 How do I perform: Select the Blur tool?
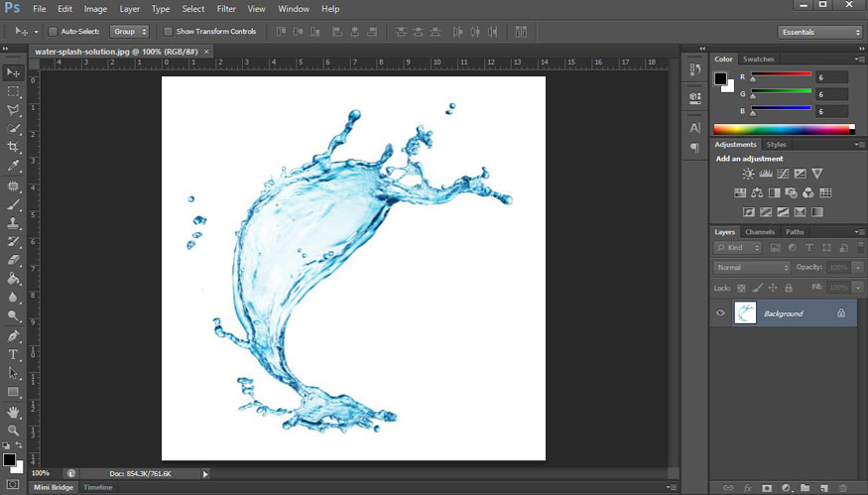tap(13, 298)
